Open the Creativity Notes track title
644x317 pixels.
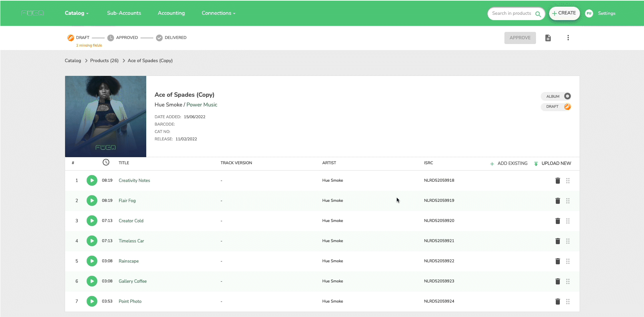(134, 180)
